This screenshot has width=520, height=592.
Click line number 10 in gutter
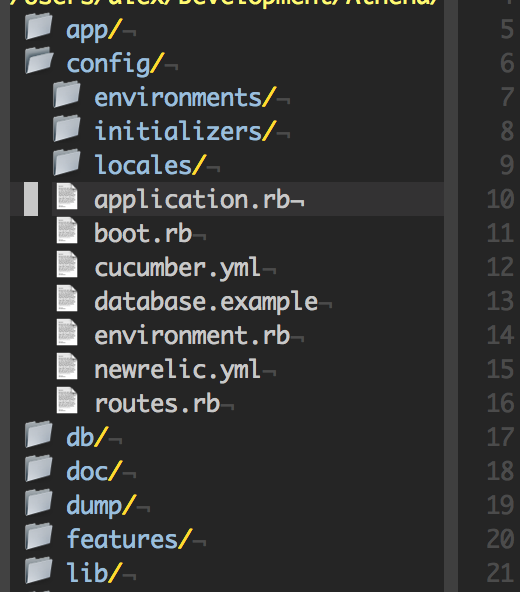click(500, 199)
